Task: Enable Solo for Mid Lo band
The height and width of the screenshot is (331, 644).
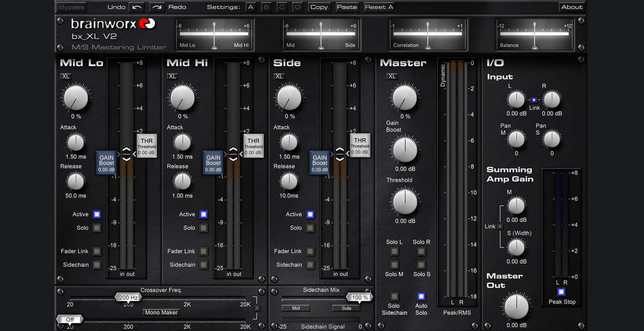Action: tap(97, 228)
